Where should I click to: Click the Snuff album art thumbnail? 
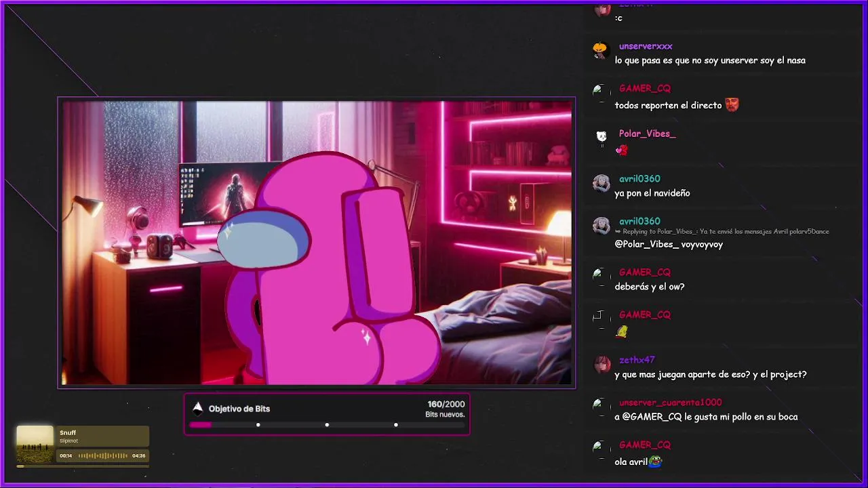pos(35,444)
